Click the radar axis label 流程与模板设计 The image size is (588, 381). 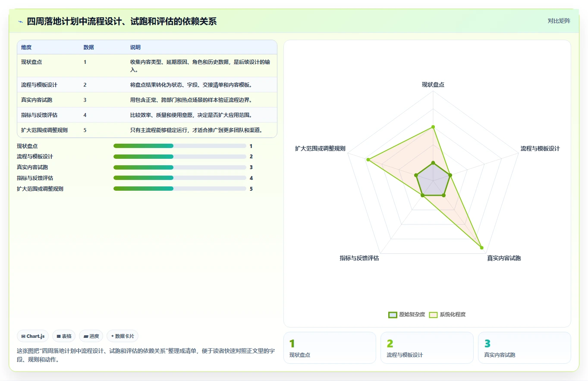(x=540, y=148)
